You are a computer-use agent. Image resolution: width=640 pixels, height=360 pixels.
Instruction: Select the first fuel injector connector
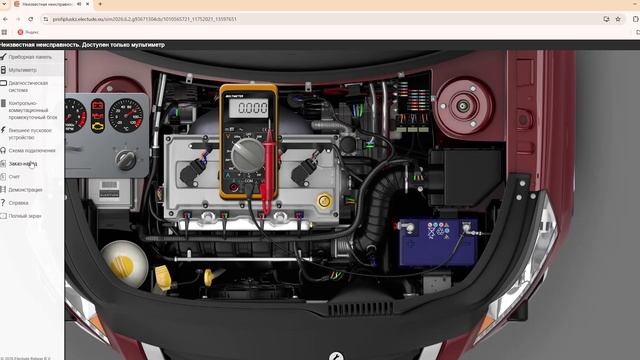187,215
